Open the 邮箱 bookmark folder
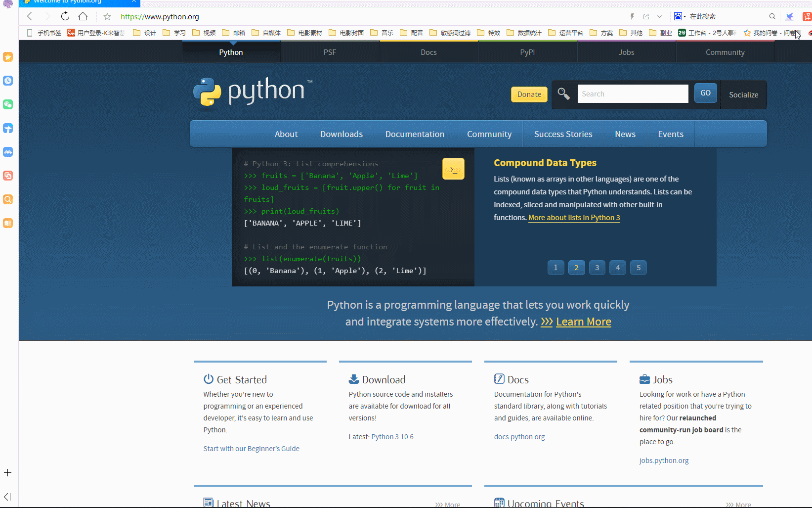This screenshot has width=812, height=508. tap(233, 33)
